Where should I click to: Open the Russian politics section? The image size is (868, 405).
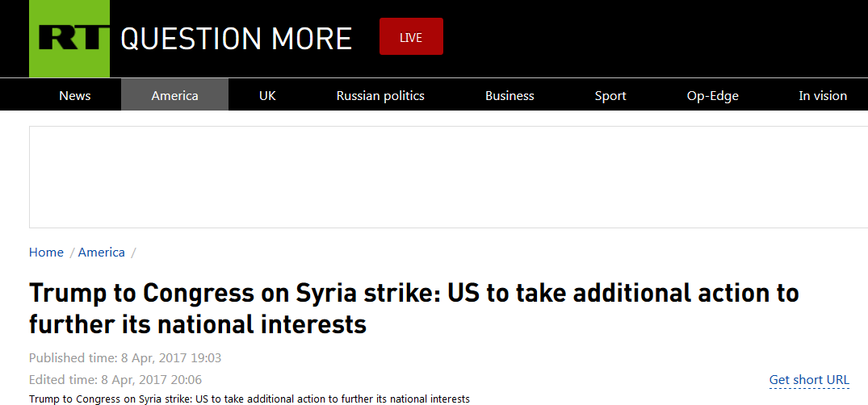(x=380, y=95)
